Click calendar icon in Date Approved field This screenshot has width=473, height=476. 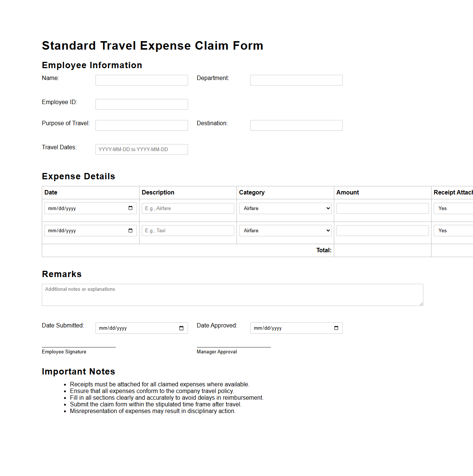point(336,328)
